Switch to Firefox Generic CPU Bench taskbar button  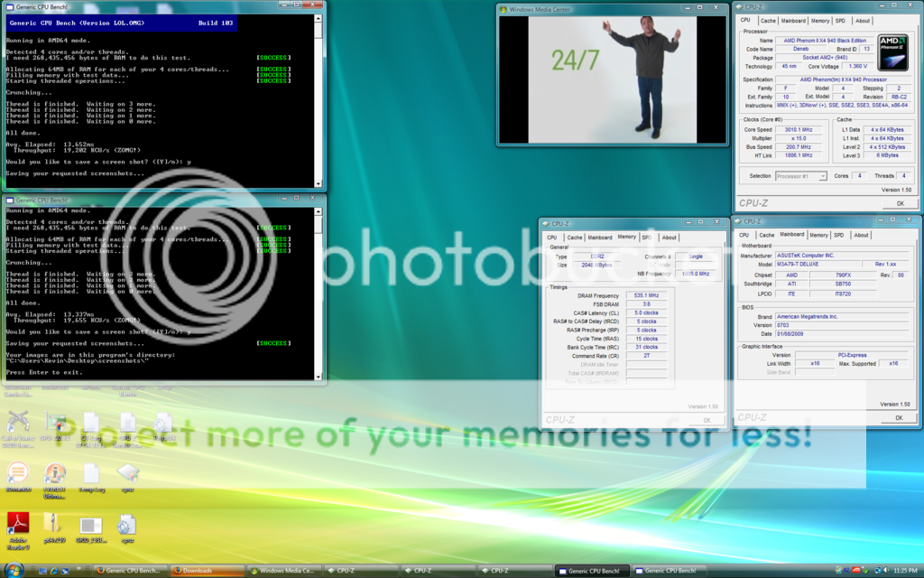(130, 571)
